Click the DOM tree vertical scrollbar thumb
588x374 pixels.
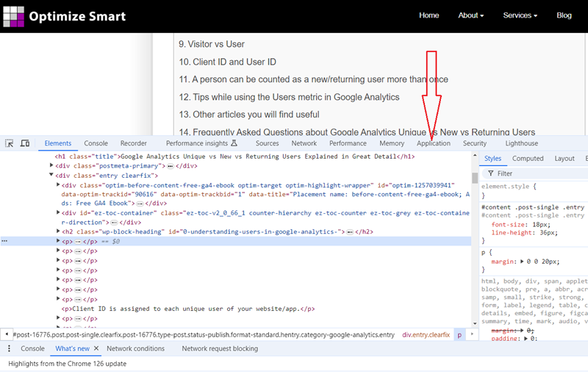click(475, 178)
